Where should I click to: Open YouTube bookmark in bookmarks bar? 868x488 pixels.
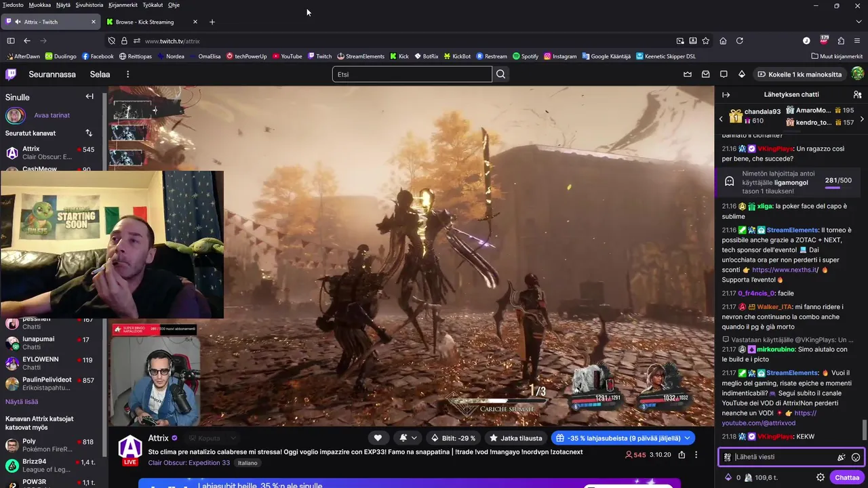pyautogui.click(x=288, y=56)
